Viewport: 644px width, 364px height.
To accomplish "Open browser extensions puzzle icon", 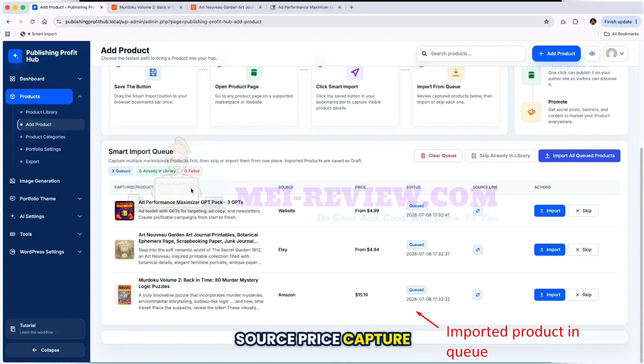I will click(575, 22).
